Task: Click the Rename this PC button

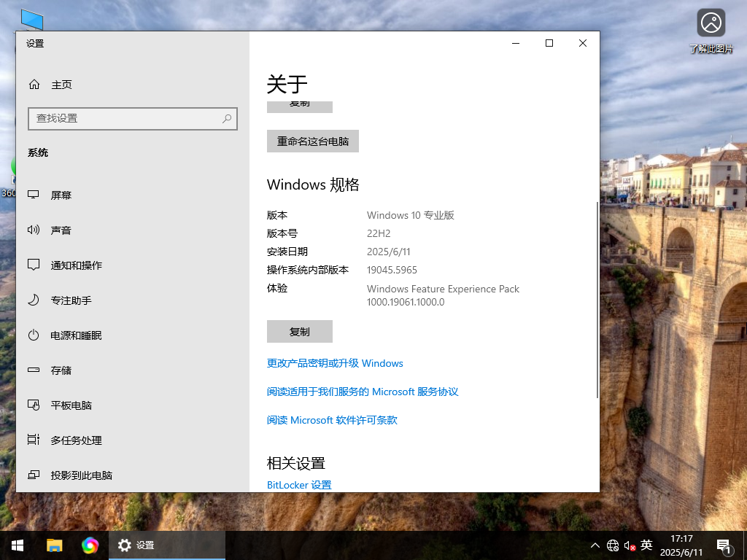Action: click(x=312, y=141)
